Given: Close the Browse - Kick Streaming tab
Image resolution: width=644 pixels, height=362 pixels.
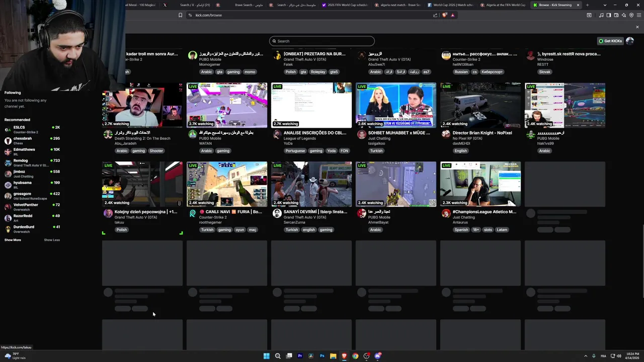Looking at the screenshot, I should point(578,5).
